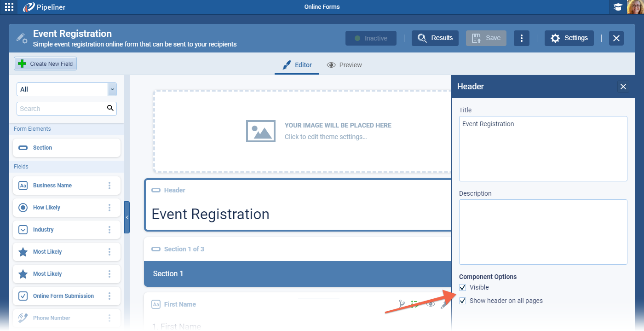
Task: Click into the Description text area
Action: (543, 232)
